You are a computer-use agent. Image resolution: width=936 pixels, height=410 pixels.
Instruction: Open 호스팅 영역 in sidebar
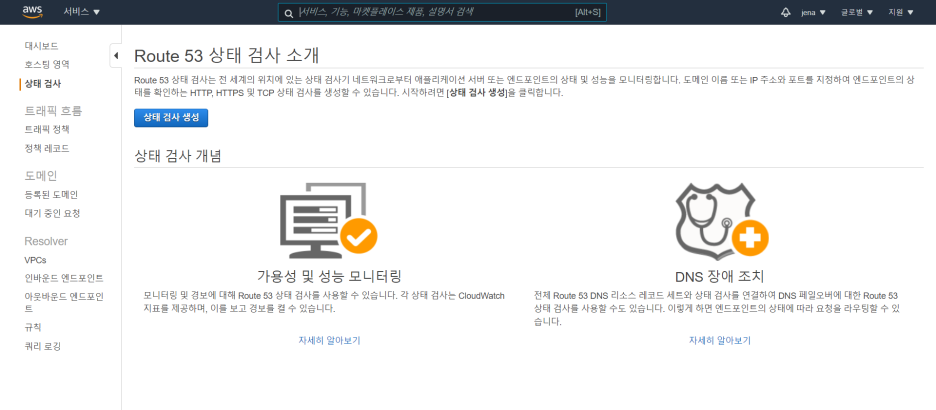pos(47,64)
